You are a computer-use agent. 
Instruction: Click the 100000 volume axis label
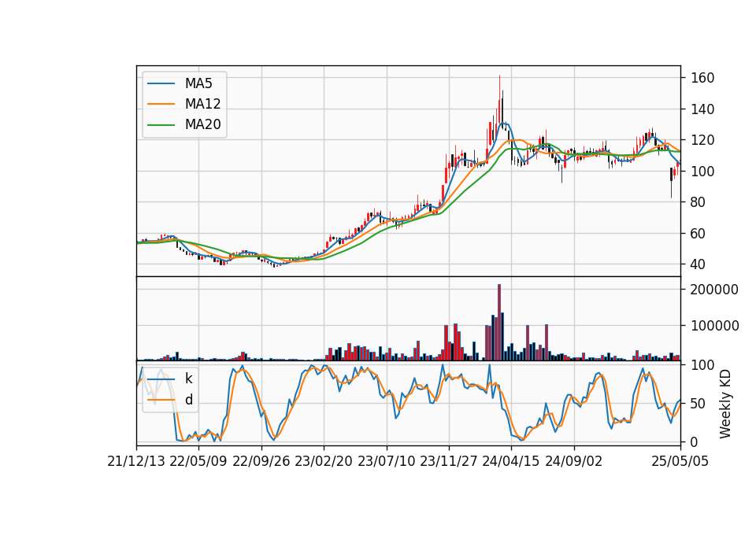pyautogui.click(x=714, y=326)
